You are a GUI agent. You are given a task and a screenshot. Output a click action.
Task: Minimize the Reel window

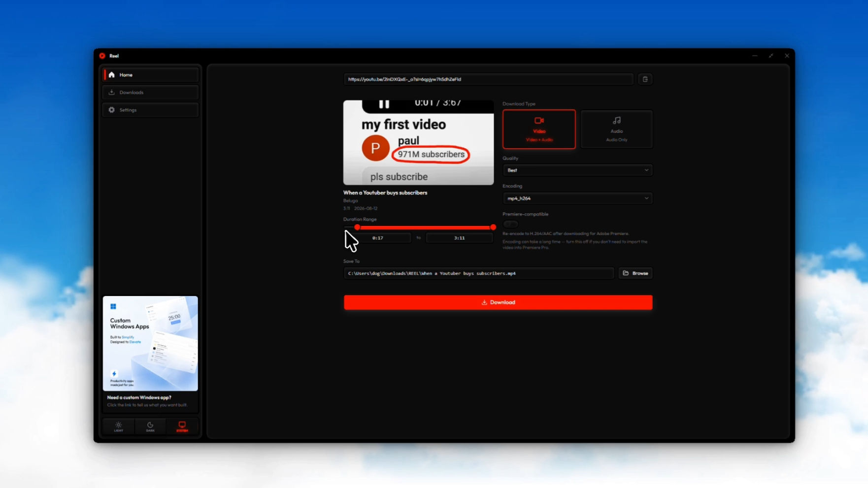755,56
